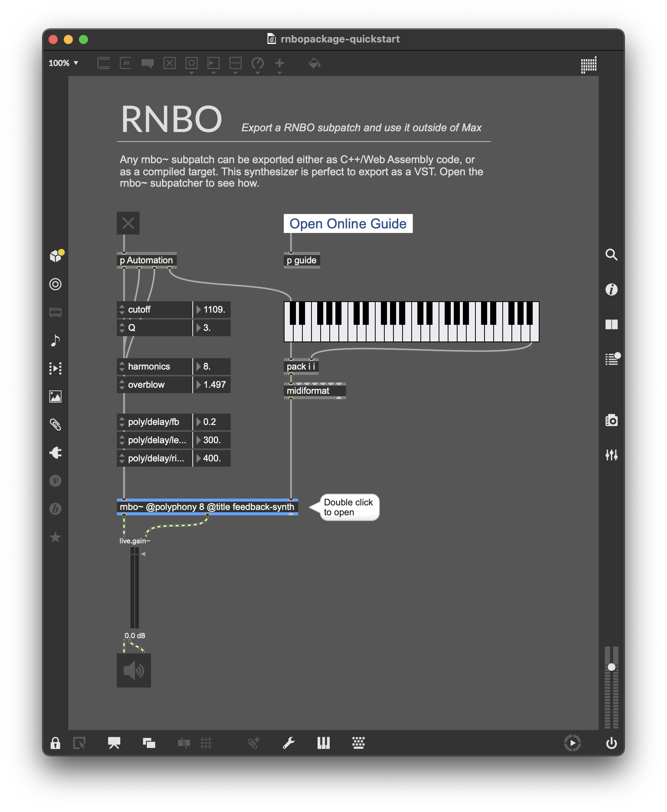Toggle the X toggle above p Automation

[128, 223]
